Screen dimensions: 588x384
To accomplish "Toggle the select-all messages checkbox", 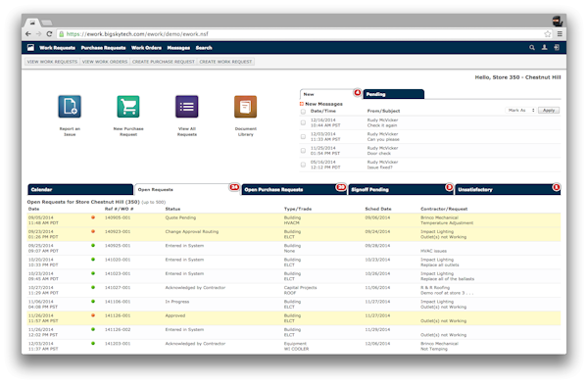I will [x=303, y=112].
